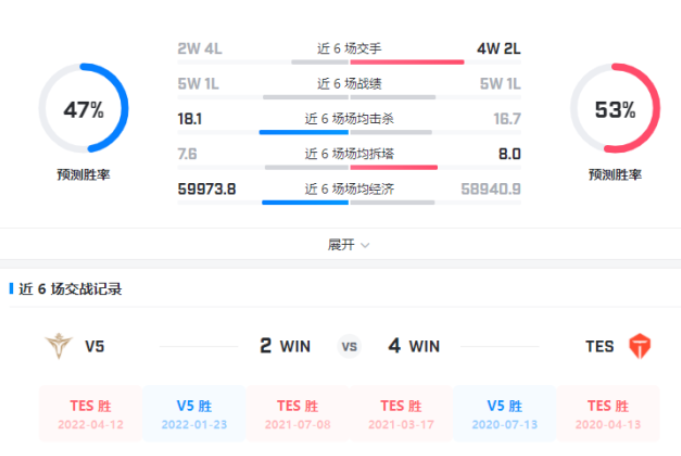Click the 近 6 场场均经济 bar
This screenshot has width=681, height=456.
point(349,202)
